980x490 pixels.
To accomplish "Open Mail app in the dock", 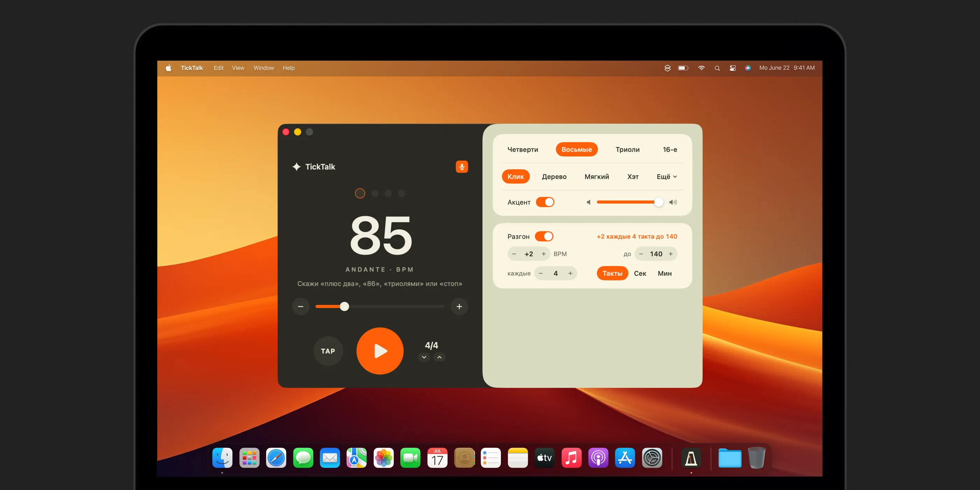I will pyautogui.click(x=330, y=458).
